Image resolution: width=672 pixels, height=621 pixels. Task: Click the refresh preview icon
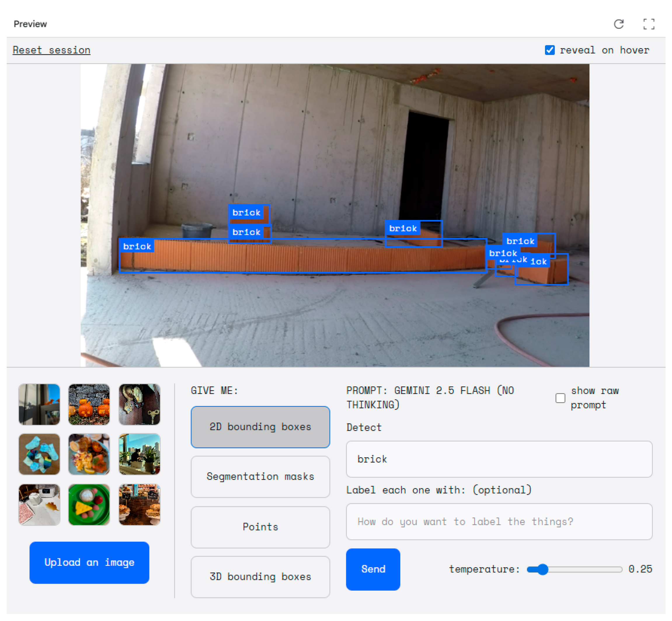click(x=619, y=24)
